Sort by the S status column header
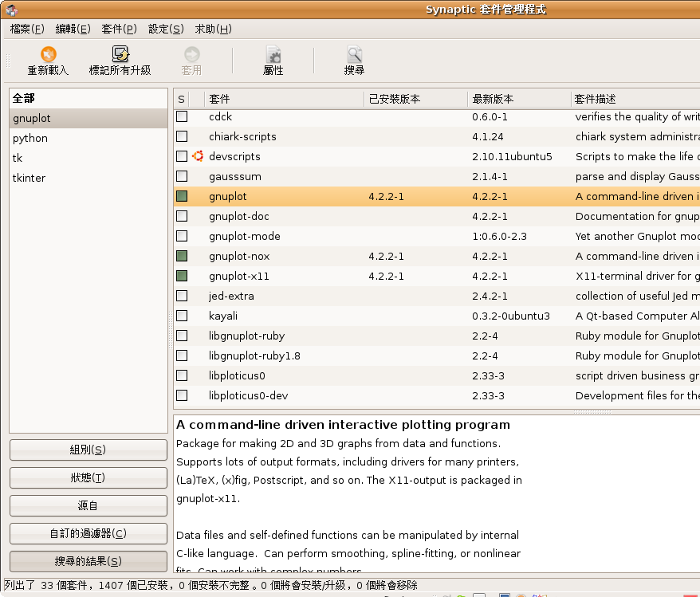 [181, 99]
